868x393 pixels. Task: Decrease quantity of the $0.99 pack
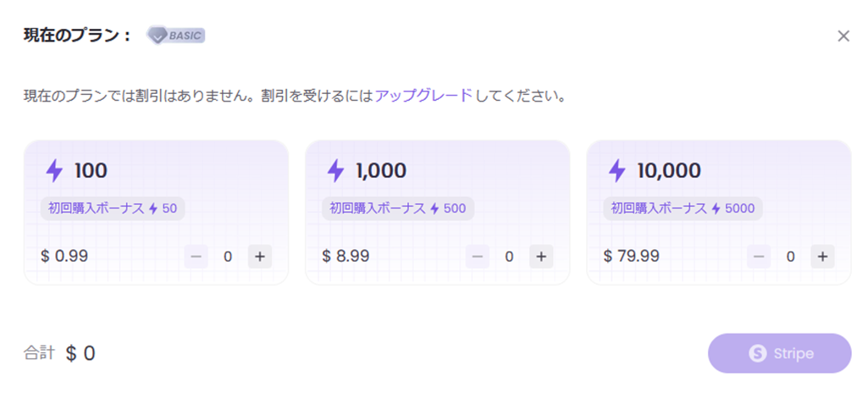pos(196,257)
